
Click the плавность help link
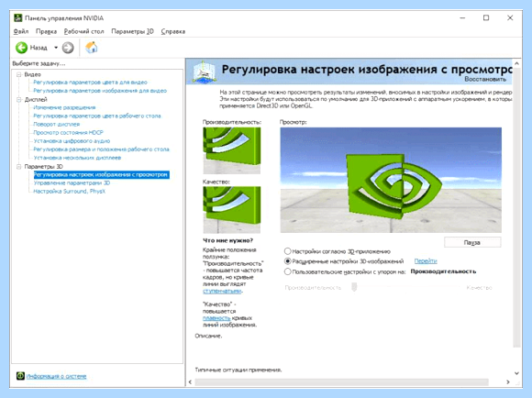point(216,318)
